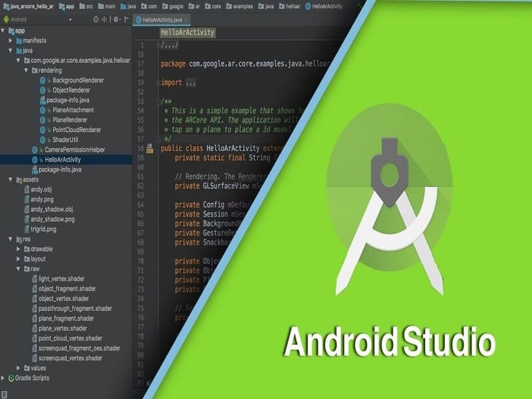The height and width of the screenshot is (399, 532).
Task: Fold the Javadoc comment starting line 53
Action: click(x=158, y=101)
